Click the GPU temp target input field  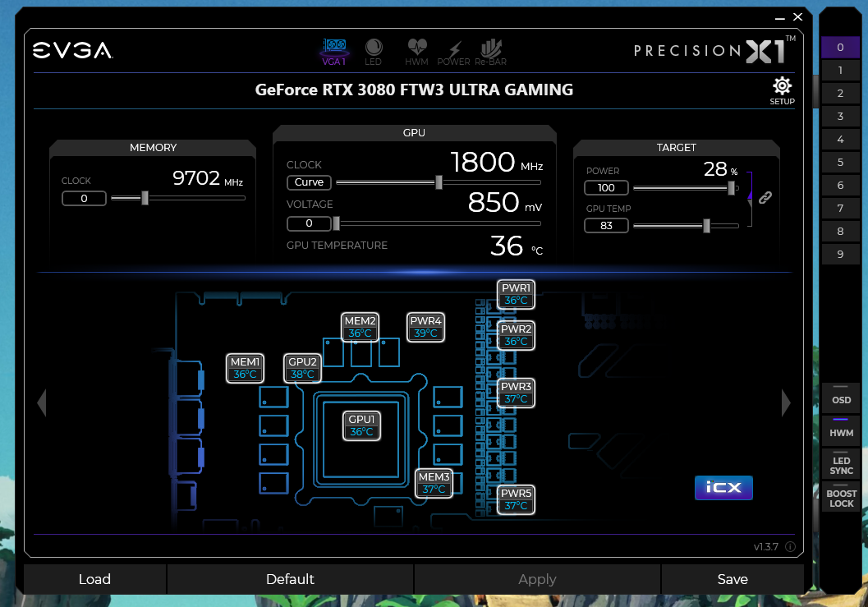tap(606, 225)
